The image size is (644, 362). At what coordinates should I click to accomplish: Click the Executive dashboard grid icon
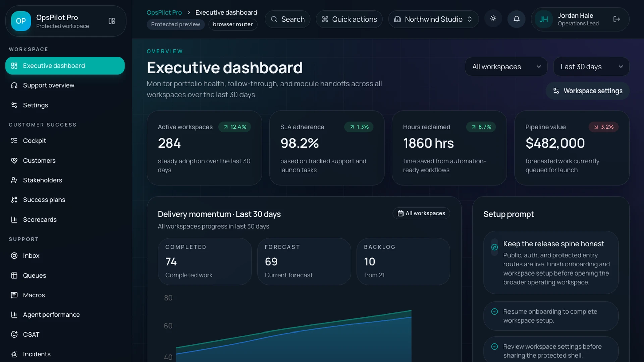14,66
